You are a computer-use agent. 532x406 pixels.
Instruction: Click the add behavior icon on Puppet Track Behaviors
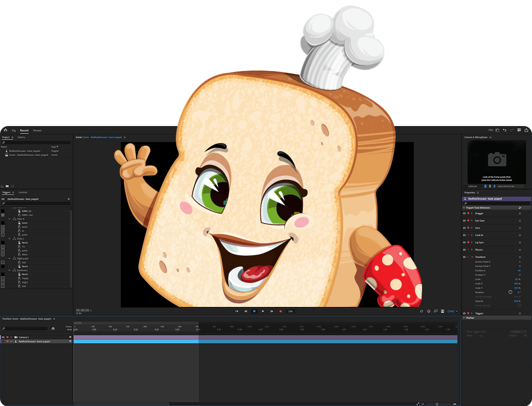coord(520,208)
